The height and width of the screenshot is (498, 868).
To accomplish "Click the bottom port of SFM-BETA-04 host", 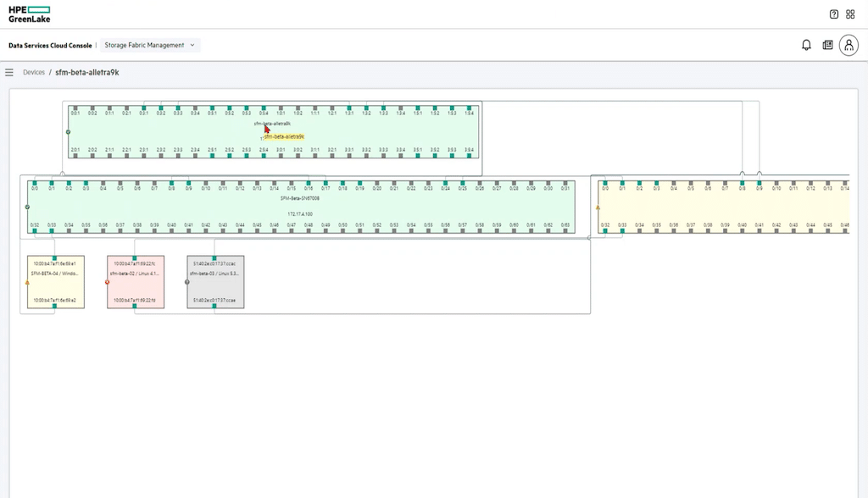I will point(54,306).
